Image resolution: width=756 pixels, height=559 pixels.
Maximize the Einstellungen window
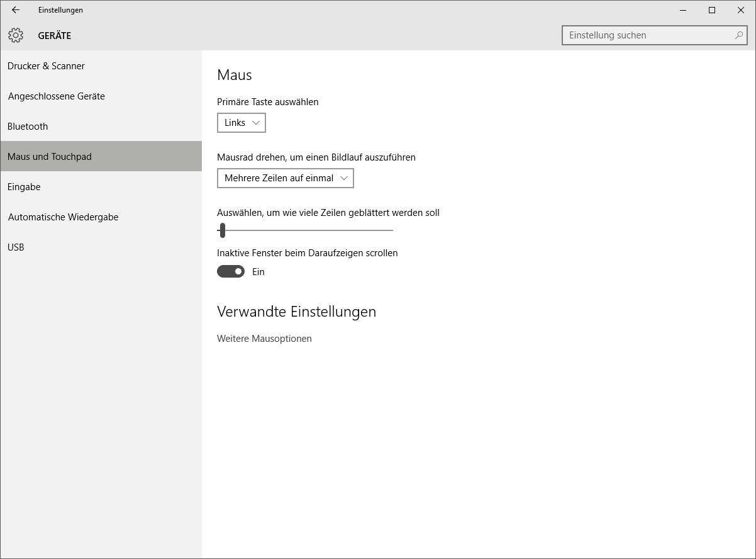point(712,10)
